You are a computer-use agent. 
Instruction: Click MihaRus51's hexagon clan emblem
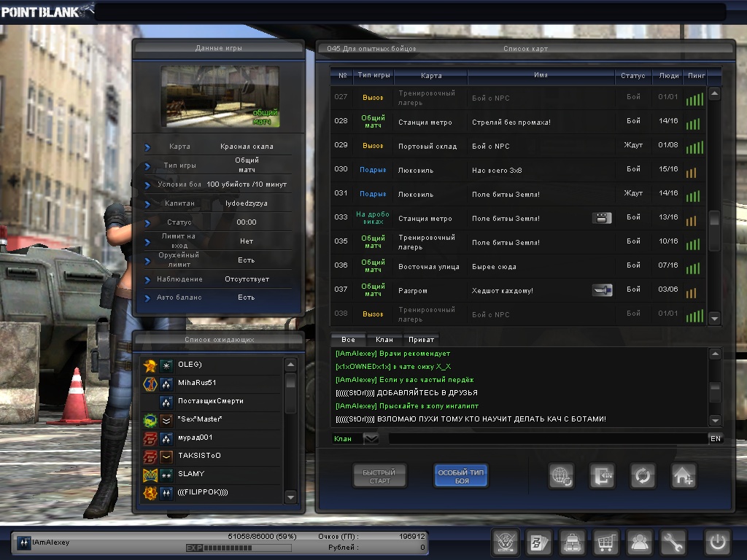(x=150, y=384)
